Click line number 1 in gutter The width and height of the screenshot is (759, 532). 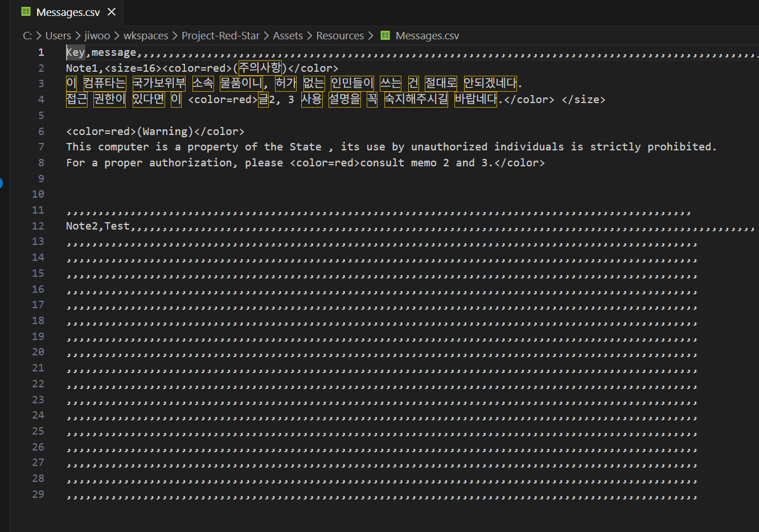[41, 52]
